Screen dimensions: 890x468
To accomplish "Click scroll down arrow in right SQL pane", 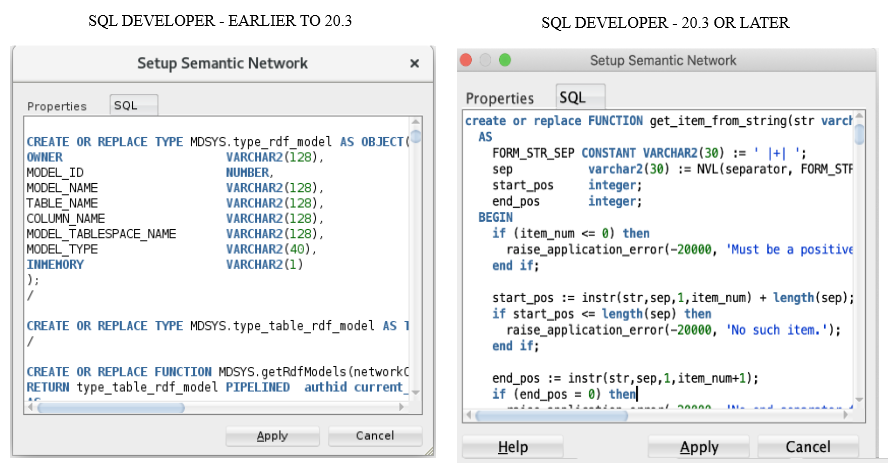I will click(x=859, y=400).
